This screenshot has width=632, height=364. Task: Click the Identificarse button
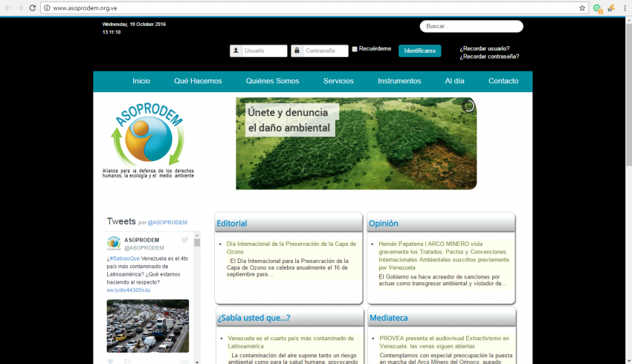pyautogui.click(x=420, y=51)
